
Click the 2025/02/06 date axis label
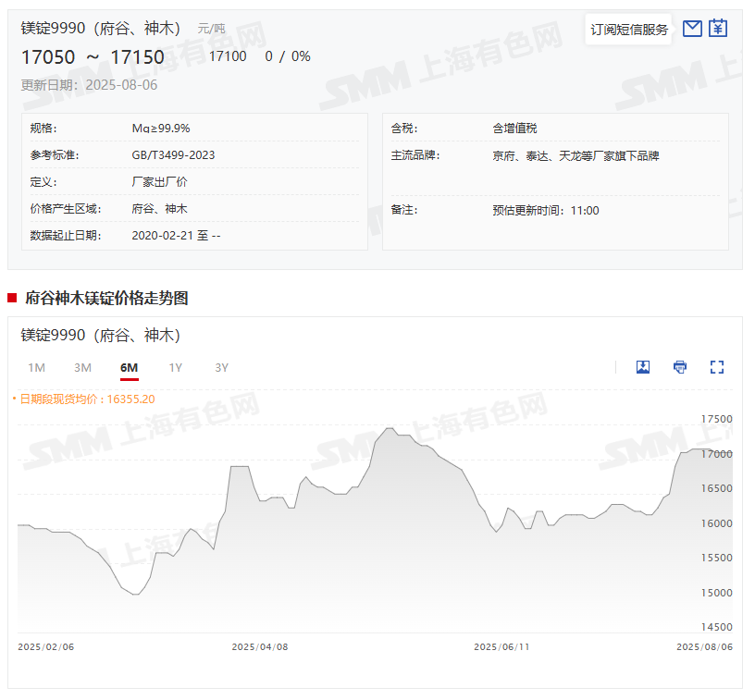coord(45,647)
